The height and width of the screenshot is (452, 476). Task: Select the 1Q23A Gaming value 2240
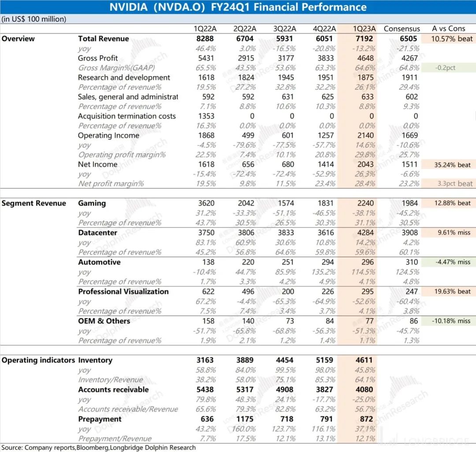point(365,203)
